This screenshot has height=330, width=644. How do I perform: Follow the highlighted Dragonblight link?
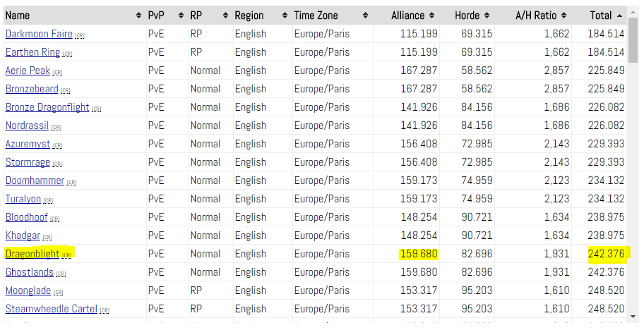(x=32, y=254)
